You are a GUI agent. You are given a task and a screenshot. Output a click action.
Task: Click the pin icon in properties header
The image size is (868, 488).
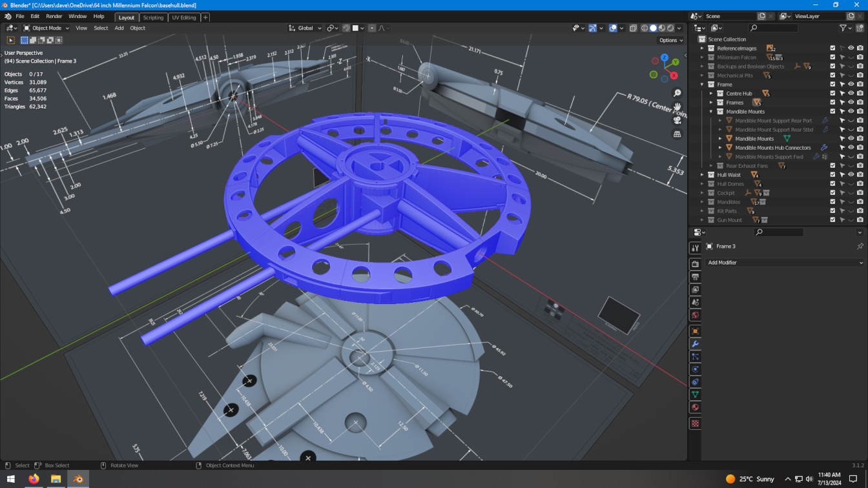[x=860, y=247]
